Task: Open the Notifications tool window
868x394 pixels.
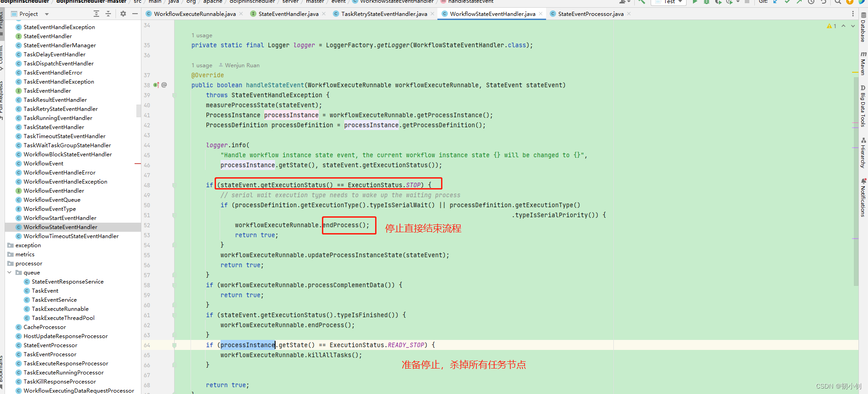Action: [863, 197]
